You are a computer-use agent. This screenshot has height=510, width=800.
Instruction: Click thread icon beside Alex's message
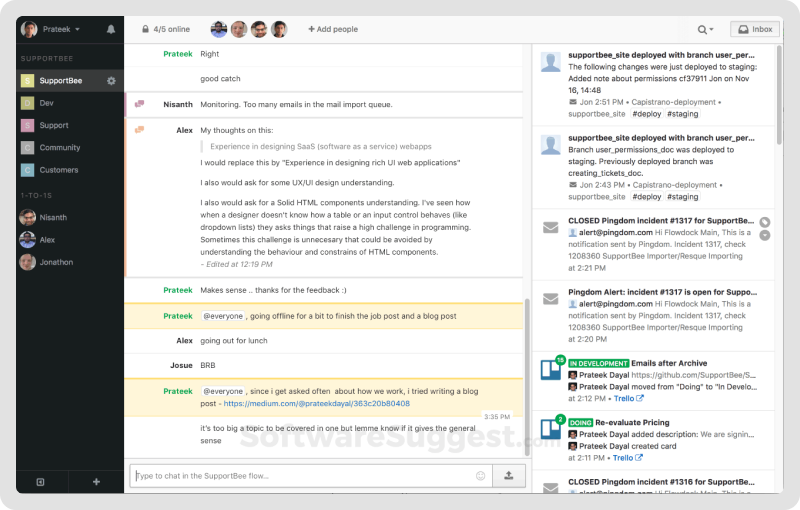pyautogui.click(x=139, y=130)
